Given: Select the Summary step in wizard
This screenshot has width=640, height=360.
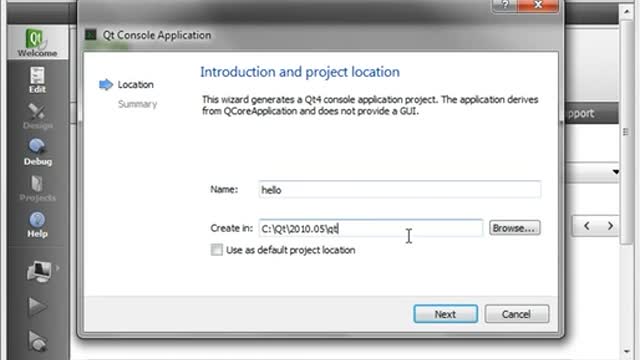Looking at the screenshot, I should 138,104.
